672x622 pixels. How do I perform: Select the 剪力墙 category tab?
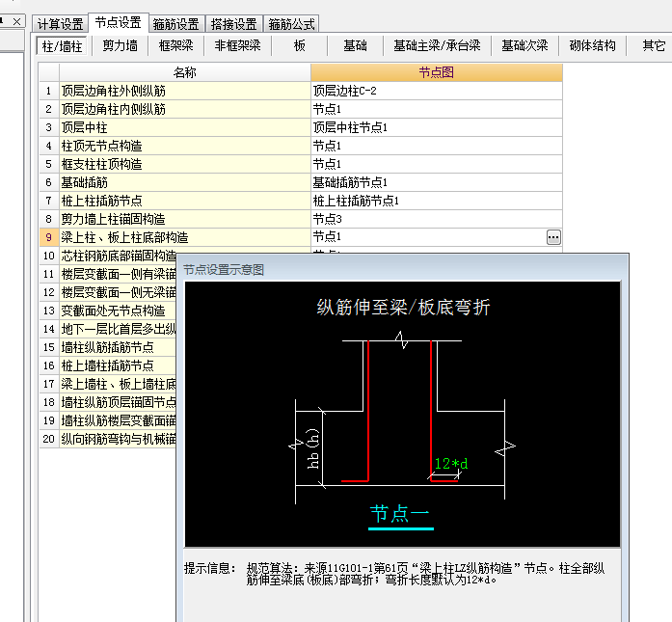[x=120, y=45]
